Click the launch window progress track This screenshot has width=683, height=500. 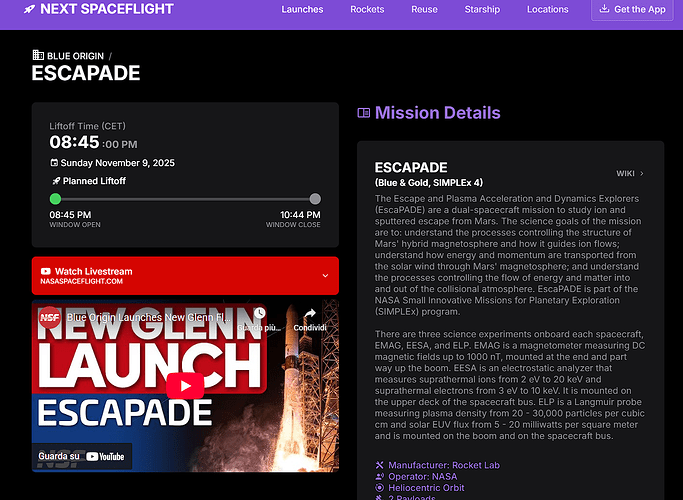[x=185, y=199]
